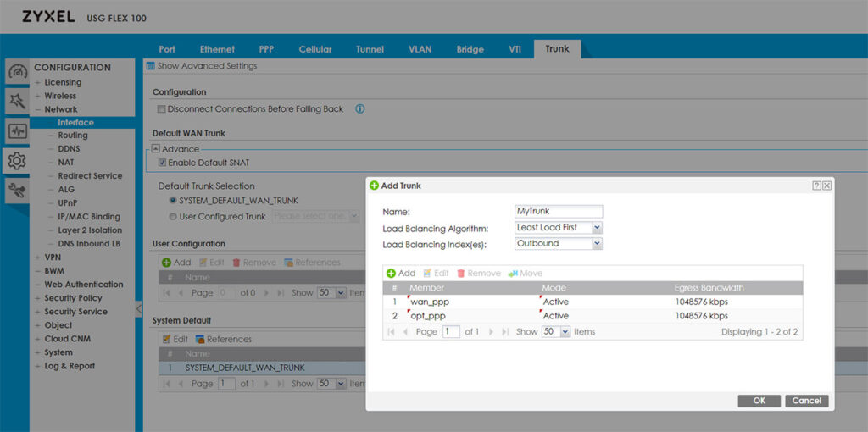
Task: Select Routing in the Network tree
Action: [73, 136]
